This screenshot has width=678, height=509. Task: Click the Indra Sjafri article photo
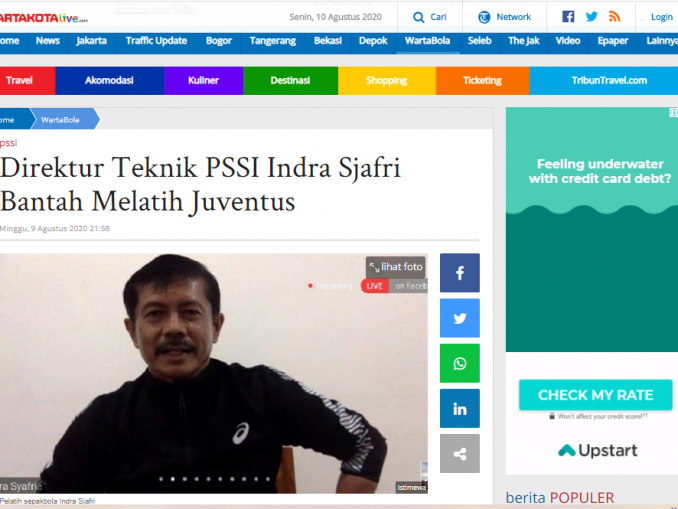(214, 373)
